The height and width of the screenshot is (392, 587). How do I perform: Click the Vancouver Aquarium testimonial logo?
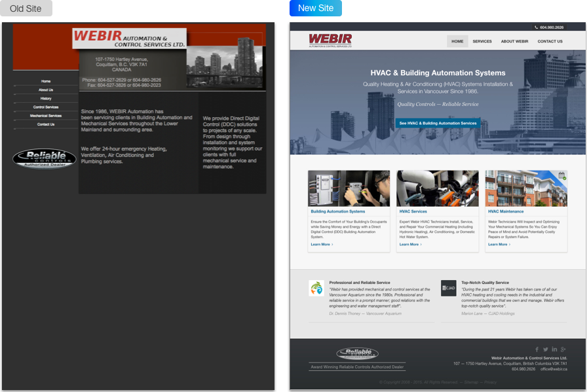316,289
